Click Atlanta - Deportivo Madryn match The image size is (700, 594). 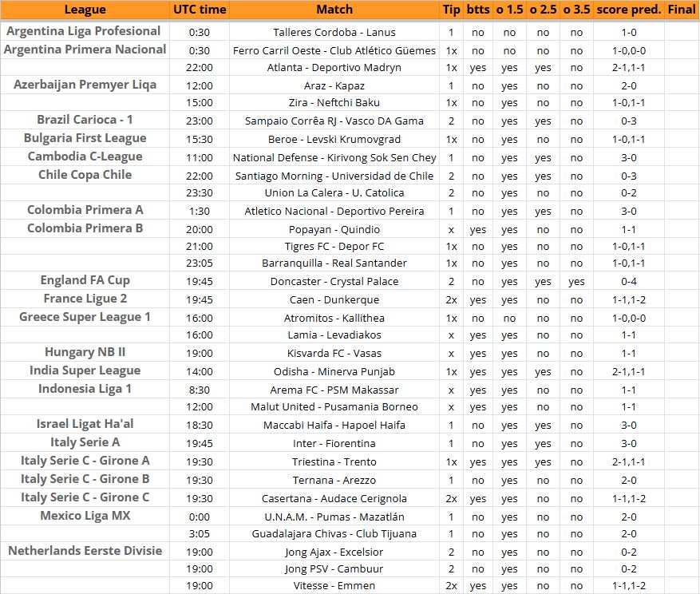point(334,67)
